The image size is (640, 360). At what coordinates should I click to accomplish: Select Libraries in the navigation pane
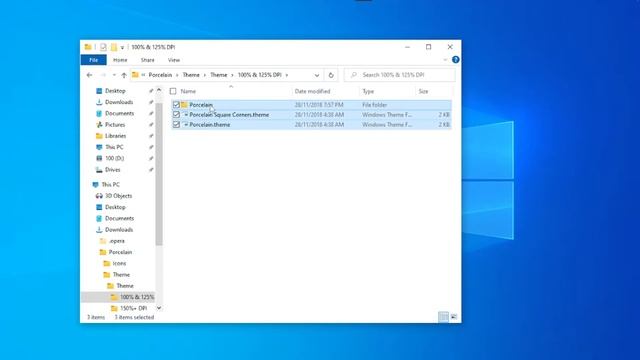[116, 136]
